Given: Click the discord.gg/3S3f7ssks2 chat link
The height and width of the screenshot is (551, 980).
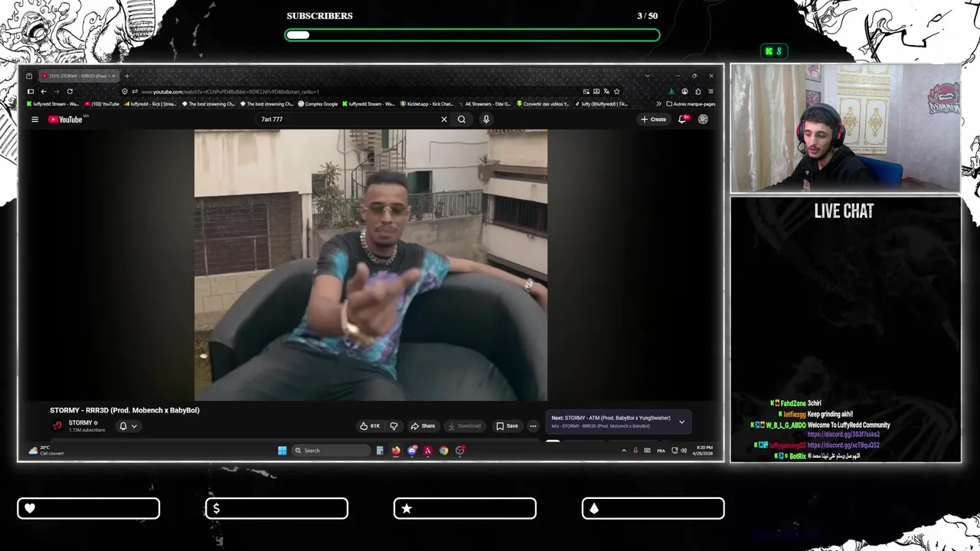Looking at the screenshot, I should pyautogui.click(x=844, y=435).
